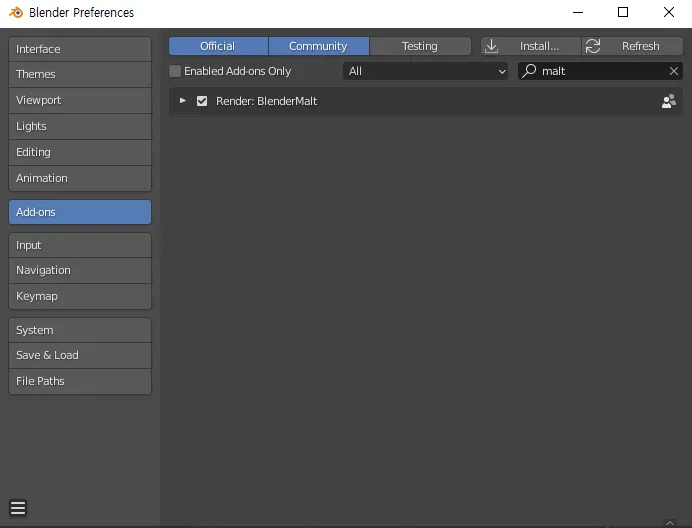Image resolution: width=692 pixels, height=528 pixels.
Task: Click into the malt search field
Action: coord(600,71)
